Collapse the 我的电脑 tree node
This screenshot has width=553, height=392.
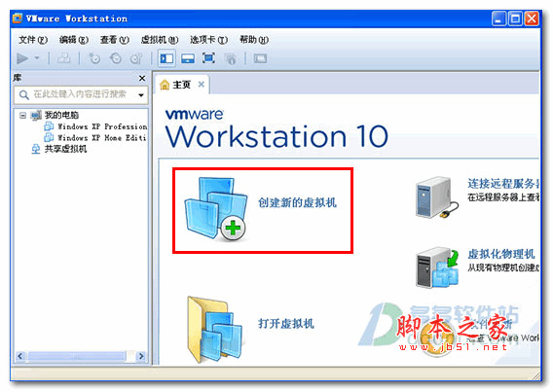(x=23, y=115)
